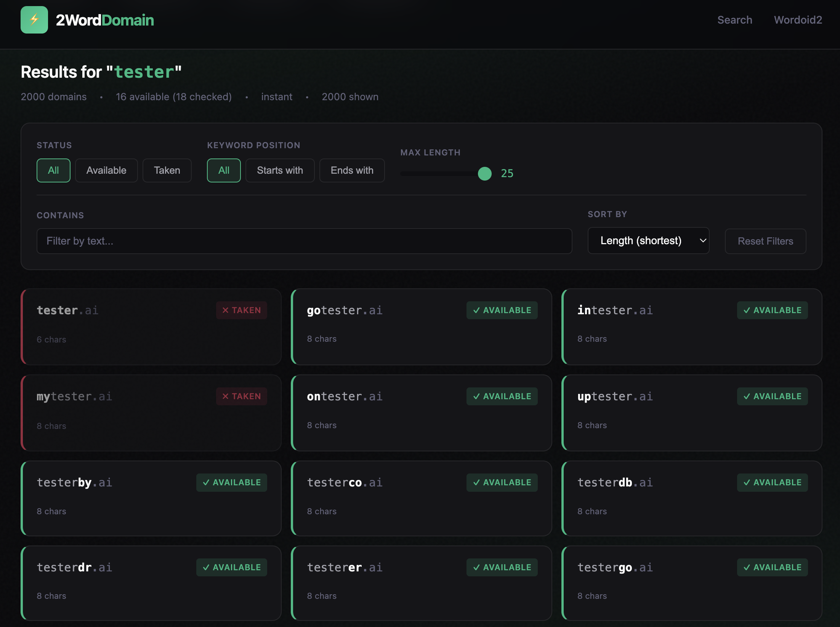
Task: Navigate to the Search menu item
Action: click(734, 20)
